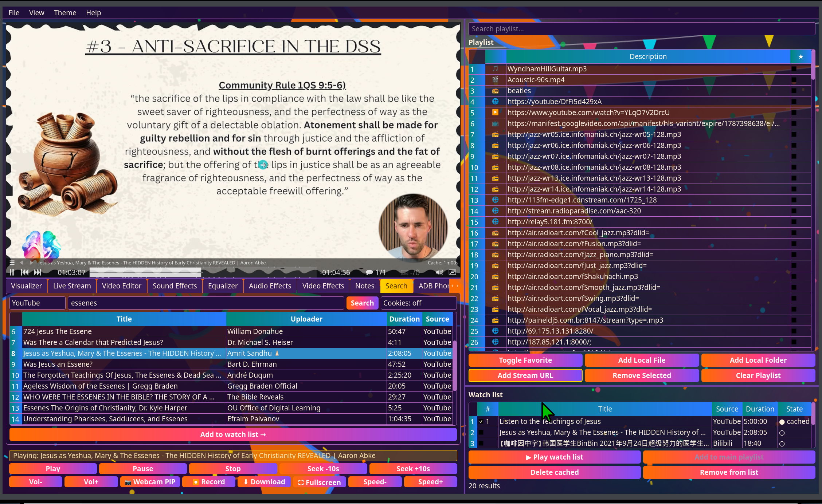Click Add to watch list button

233,434
